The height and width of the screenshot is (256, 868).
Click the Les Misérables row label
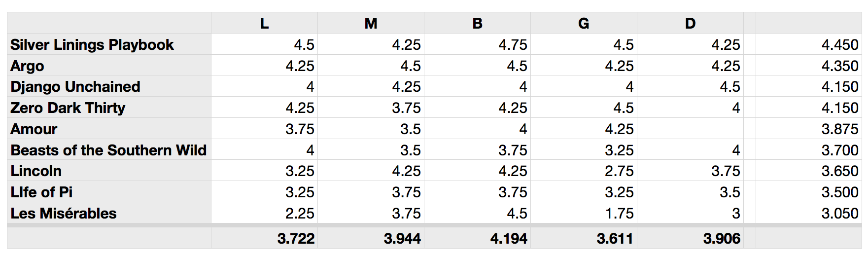pos(64,213)
